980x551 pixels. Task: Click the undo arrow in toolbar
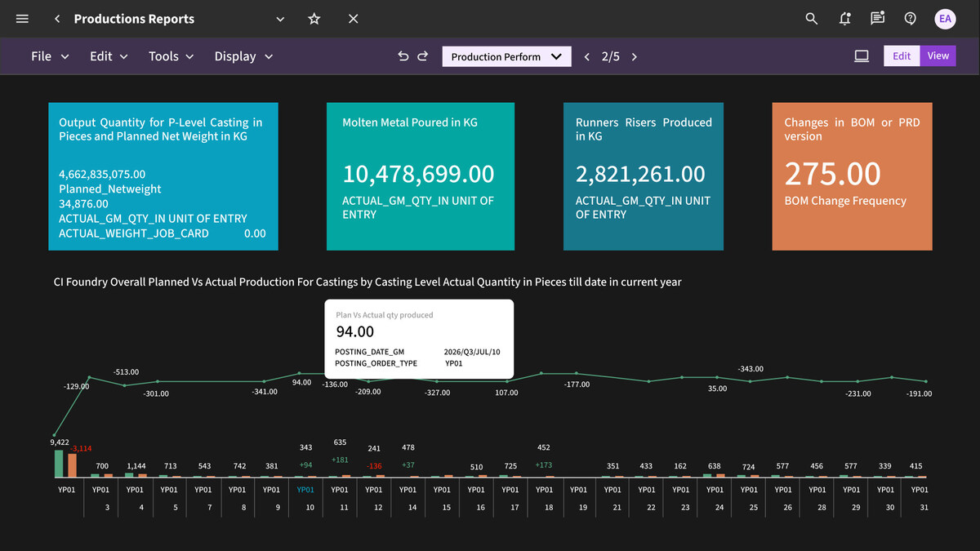coord(403,56)
